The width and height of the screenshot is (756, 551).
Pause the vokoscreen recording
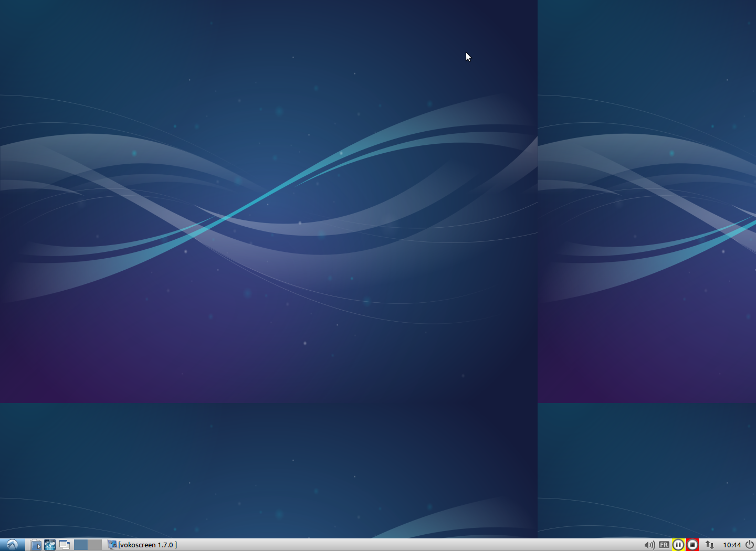pyautogui.click(x=678, y=545)
